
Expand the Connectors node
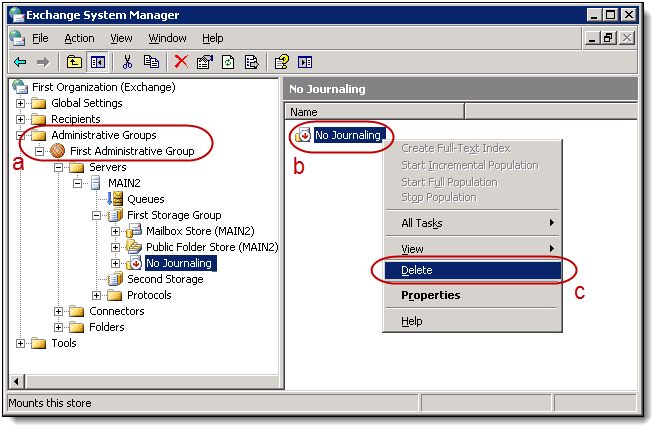pyautogui.click(x=58, y=311)
